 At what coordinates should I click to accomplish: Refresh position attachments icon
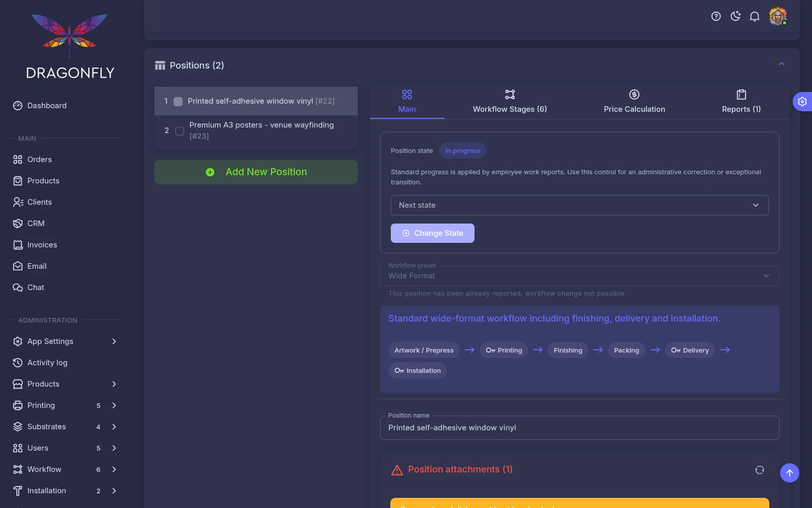pyautogui.click(x=760, y=470)
